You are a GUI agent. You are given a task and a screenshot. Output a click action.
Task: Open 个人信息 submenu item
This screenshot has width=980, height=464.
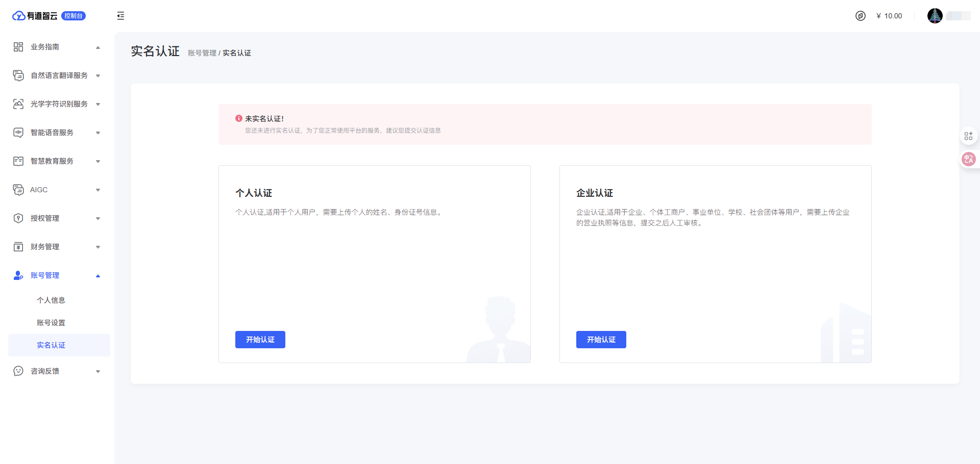coord(51,300)
